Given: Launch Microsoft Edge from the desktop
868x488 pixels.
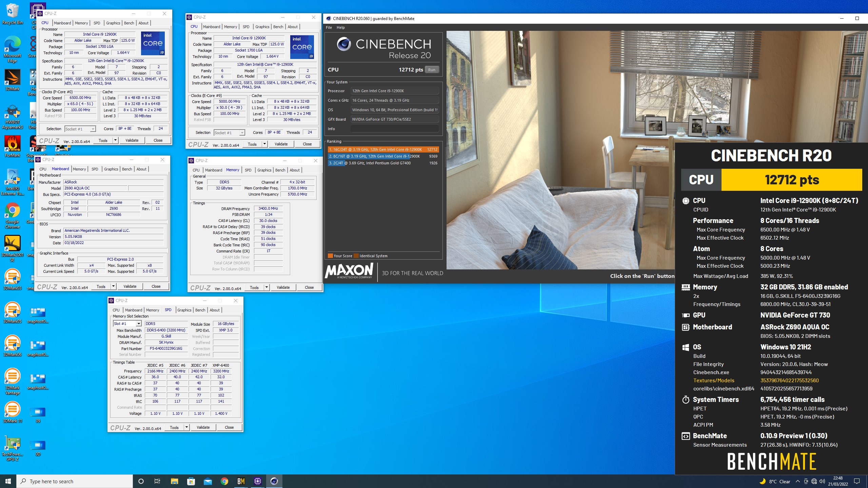Looking at the screenshot, I should [x=12, y=49].
